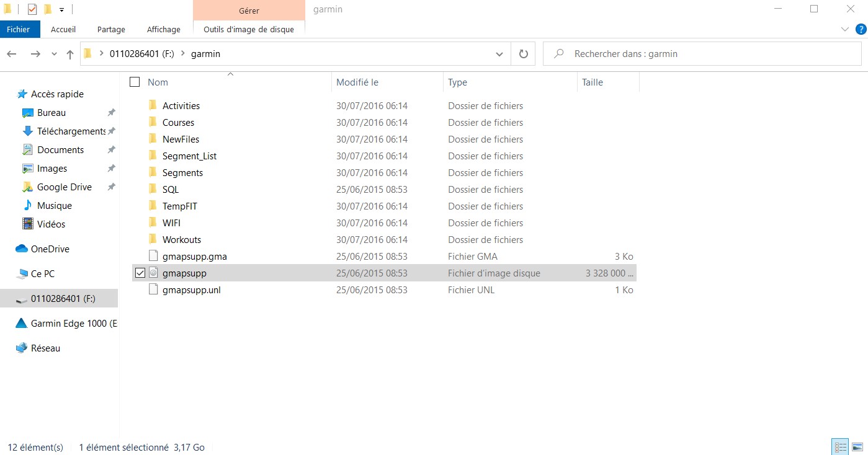Open the Outils d'image de disque tab
Screen dimensions: 868x455
click(x=249, y=29)
